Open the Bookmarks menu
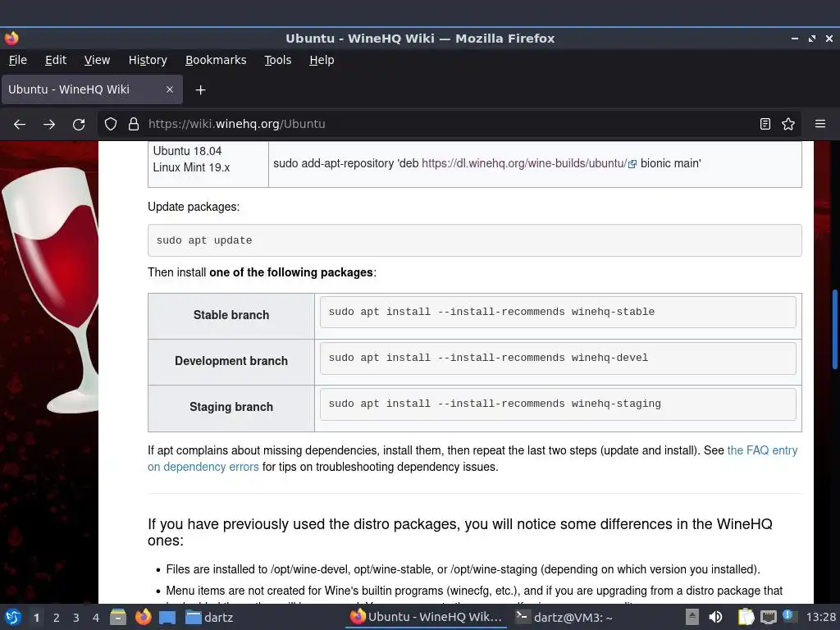 (216, 60)
